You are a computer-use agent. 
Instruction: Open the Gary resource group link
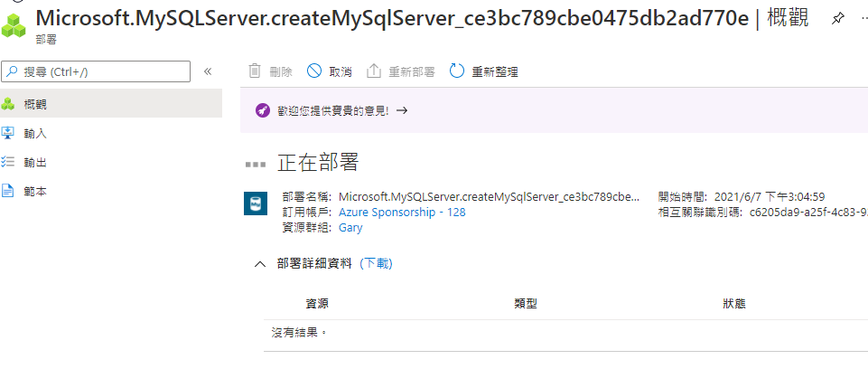[350, 228]
